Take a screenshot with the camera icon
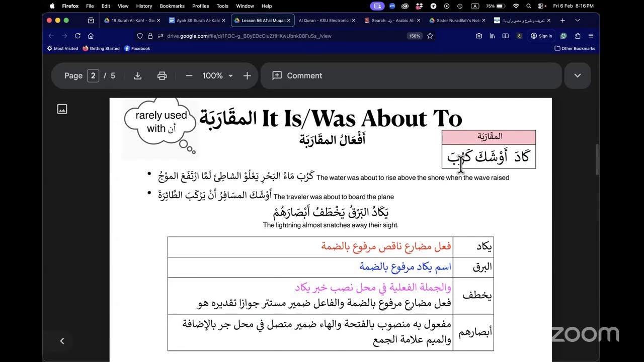The image size is (644, 362). tap(479, 36)
